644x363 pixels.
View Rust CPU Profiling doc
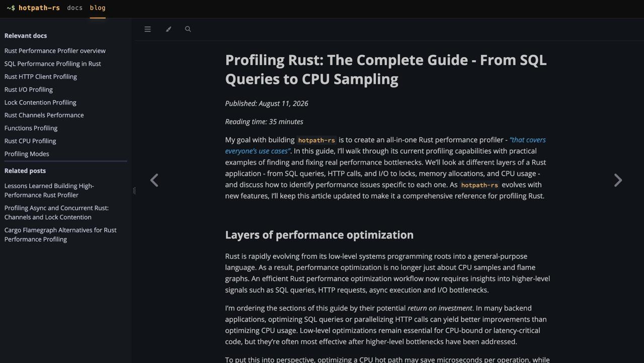pos(30,141)
